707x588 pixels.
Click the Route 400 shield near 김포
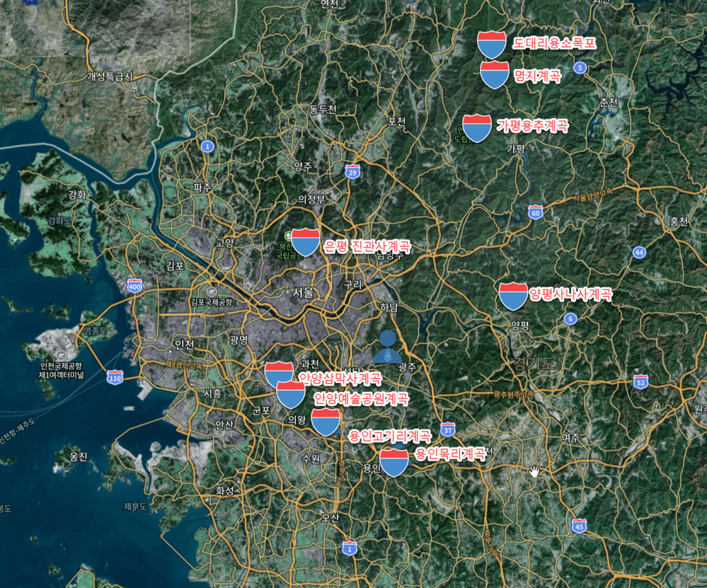[x=135, y=286]
